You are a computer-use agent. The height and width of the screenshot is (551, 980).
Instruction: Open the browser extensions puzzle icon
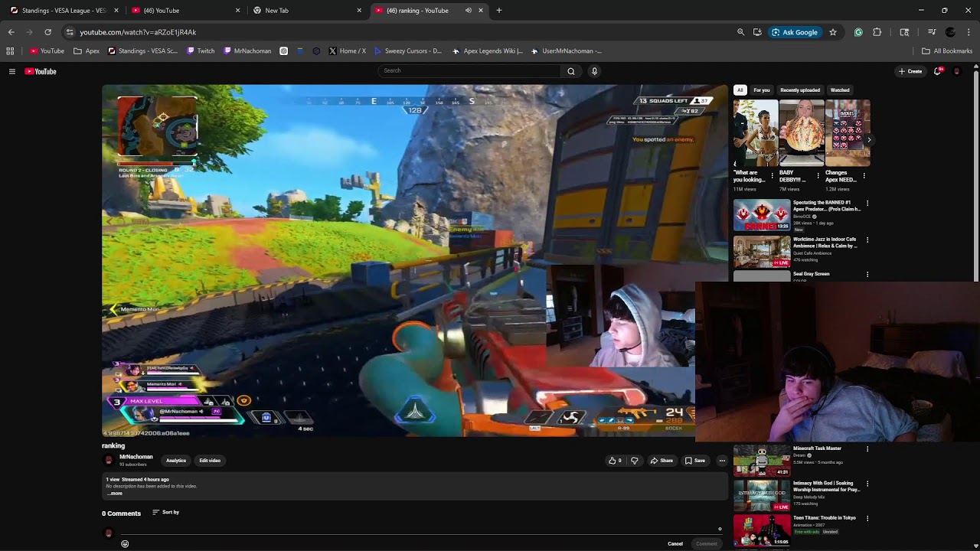877,32
